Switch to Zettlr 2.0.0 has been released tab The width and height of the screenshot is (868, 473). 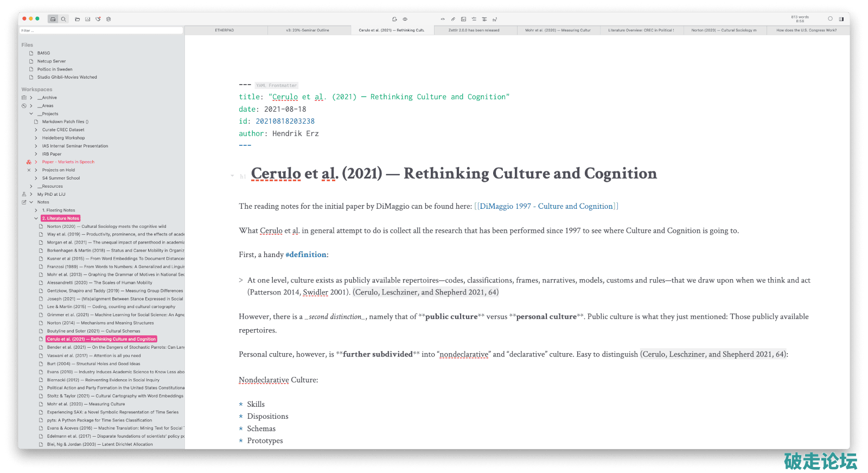pos(474,30)
